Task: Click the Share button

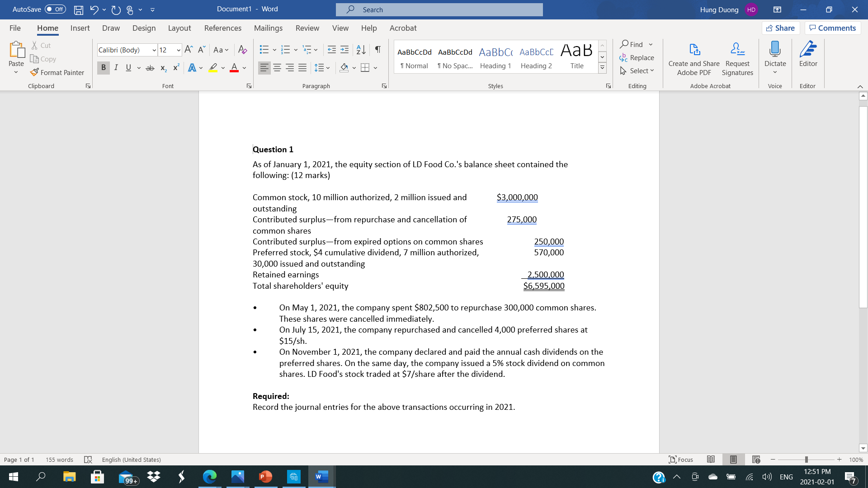Action: tap(780, 28)
